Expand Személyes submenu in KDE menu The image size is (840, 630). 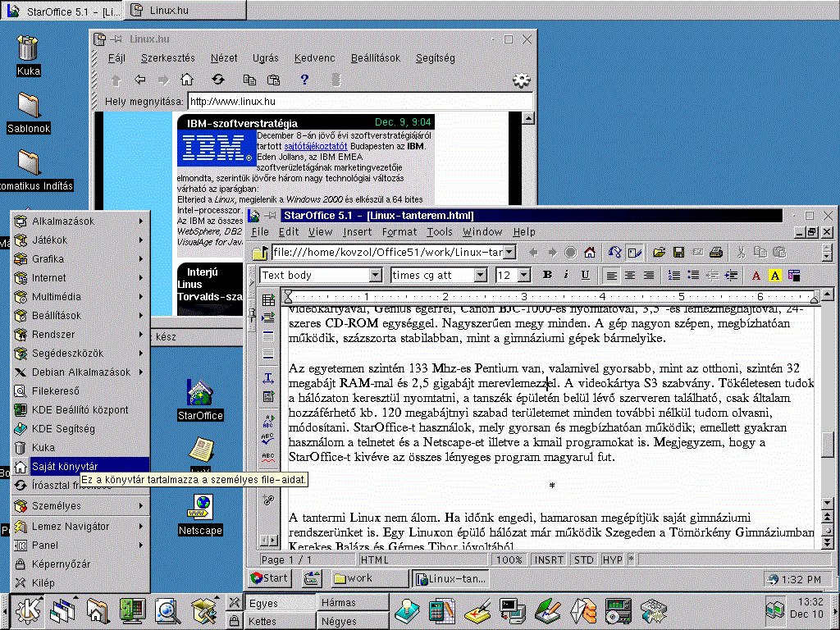click(x=81, y=505)
